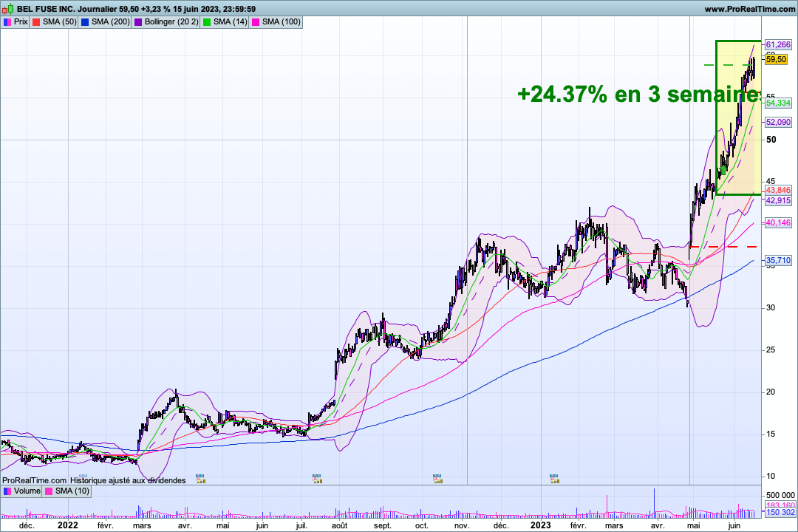Click the red dashed horizontal line near 37
This screenshot has height=532, width=798.
723,246
